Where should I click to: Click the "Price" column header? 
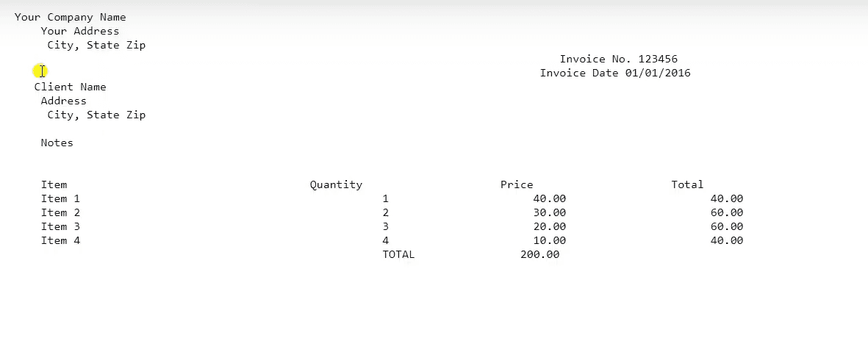517,184
